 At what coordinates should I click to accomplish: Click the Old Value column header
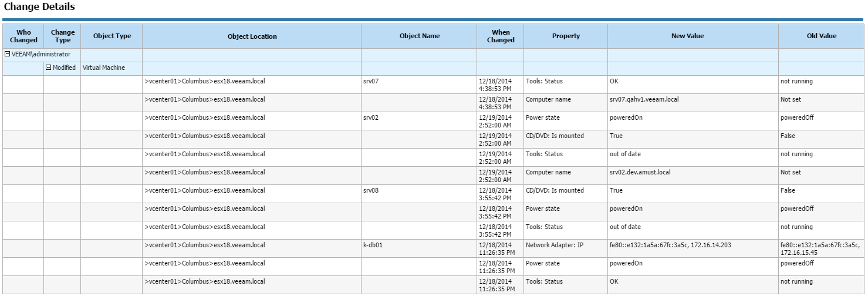click(x=821, y=36)
